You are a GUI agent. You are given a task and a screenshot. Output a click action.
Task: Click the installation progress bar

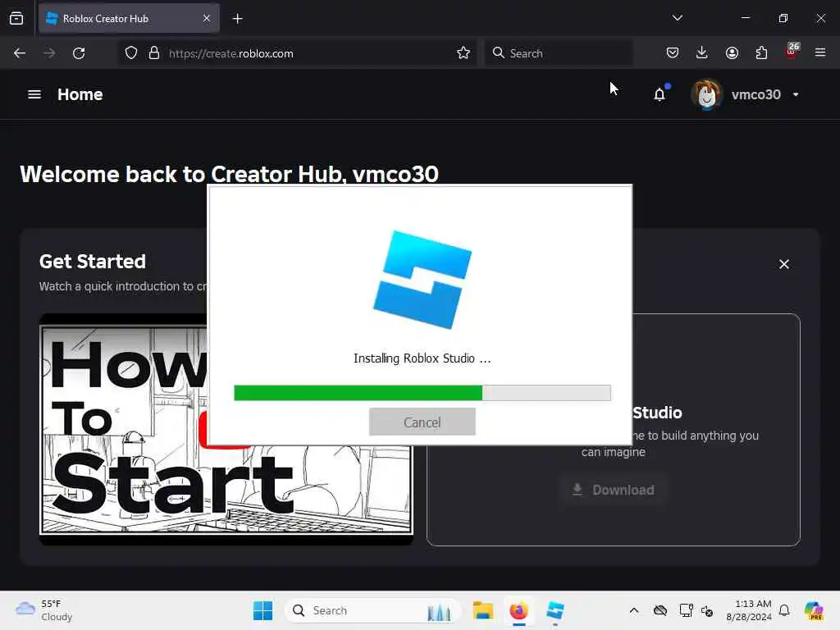pyautogui.click(x=422, y=393)
